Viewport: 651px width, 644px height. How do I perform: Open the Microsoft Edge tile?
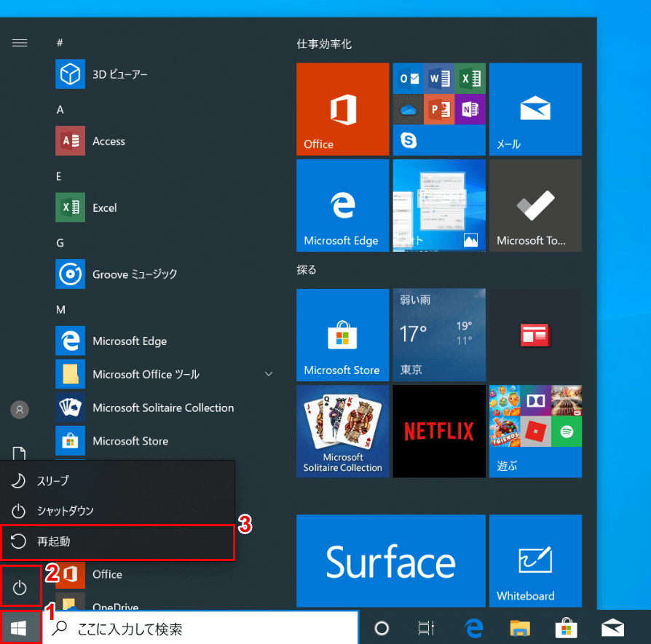(x=342, y=205)
